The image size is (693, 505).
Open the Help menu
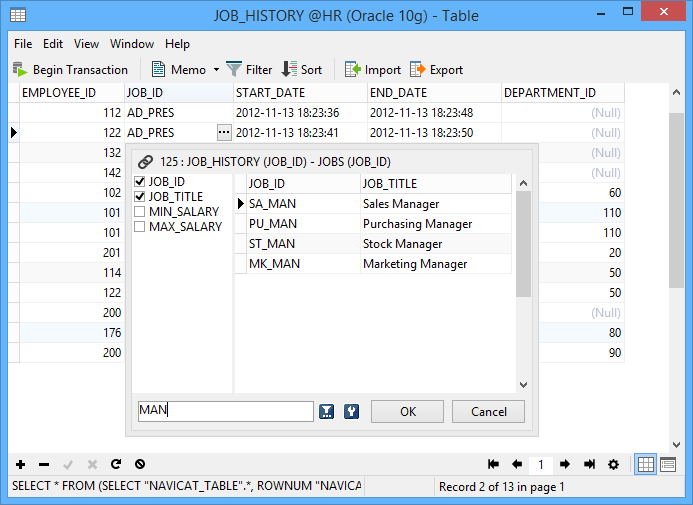coord(177,44)
